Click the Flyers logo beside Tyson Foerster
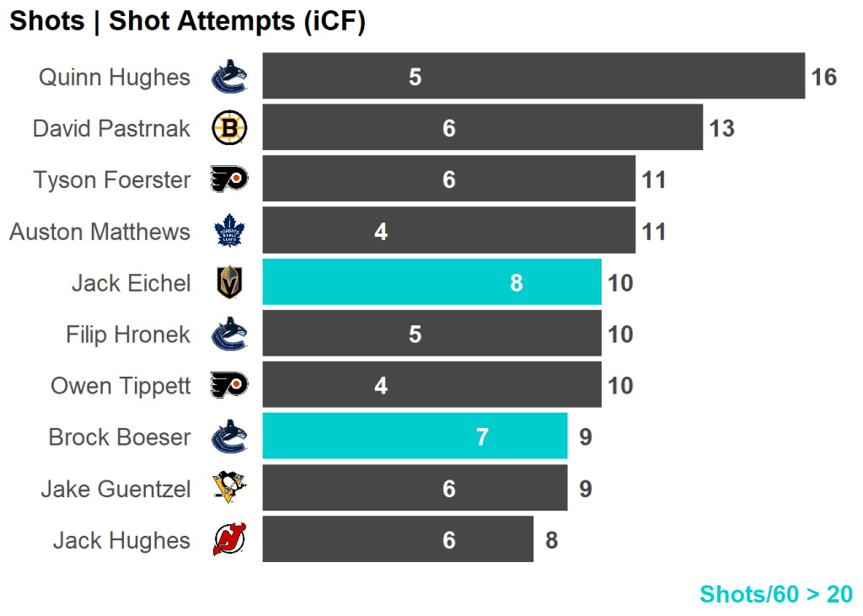Image resolution: width=863 pixels, height=616 pixels. pyautogui.click(x=228, y=180)
